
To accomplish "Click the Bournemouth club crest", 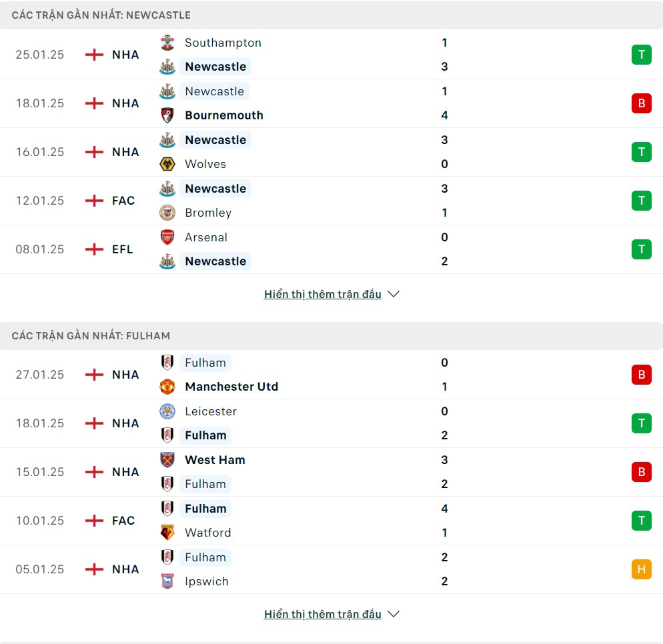I will pos(167,115).
